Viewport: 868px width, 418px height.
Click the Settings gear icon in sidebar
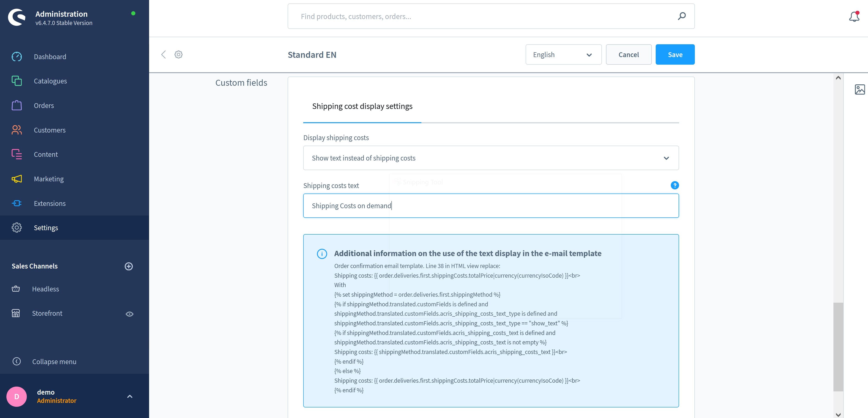pyautogui.click(x=16, y=228)
